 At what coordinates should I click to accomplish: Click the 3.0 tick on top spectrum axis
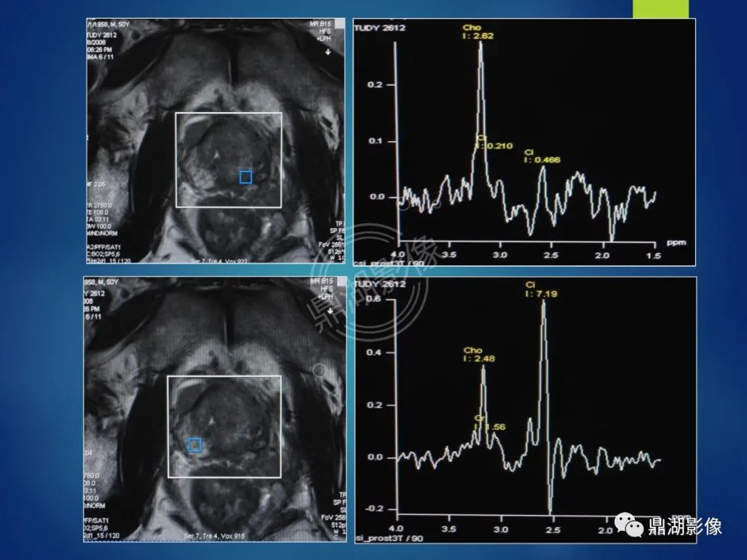pos(500,254)
